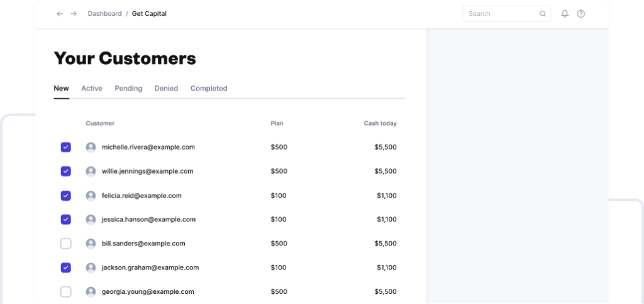644x304 pixels.
Task: Click the forward arrow icon
Action: coord(74,14)
